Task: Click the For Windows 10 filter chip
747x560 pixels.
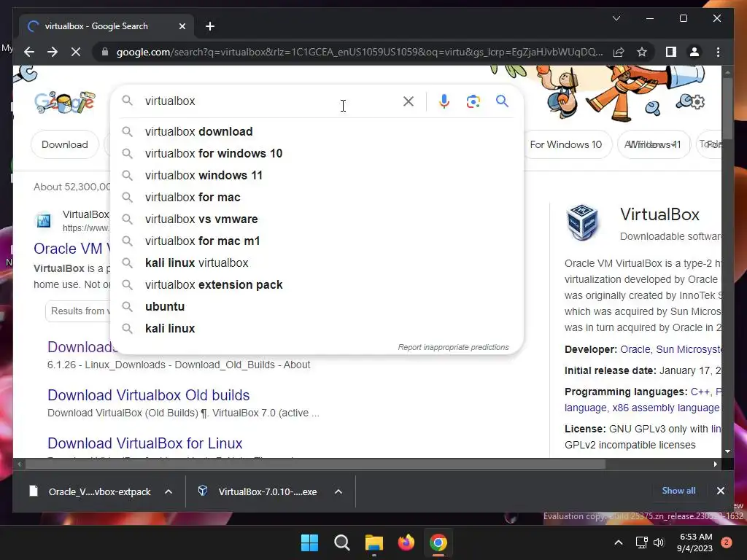Action: 566,144
